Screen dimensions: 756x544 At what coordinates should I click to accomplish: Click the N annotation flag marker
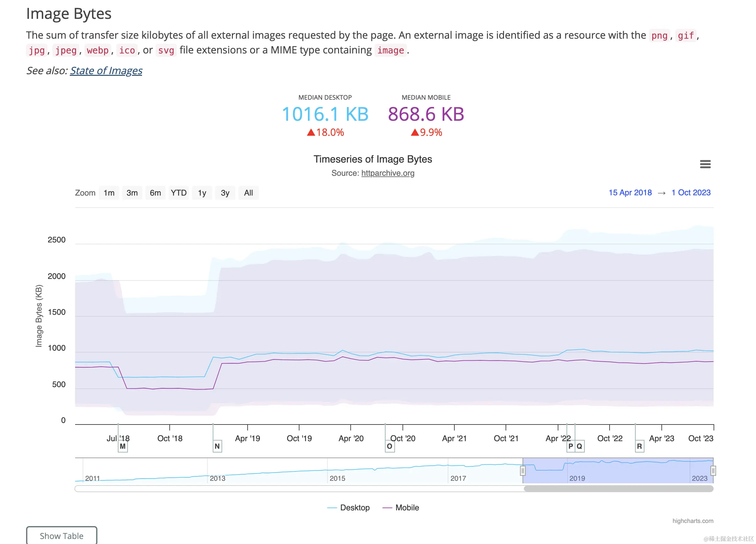click(x=217, y=446)
